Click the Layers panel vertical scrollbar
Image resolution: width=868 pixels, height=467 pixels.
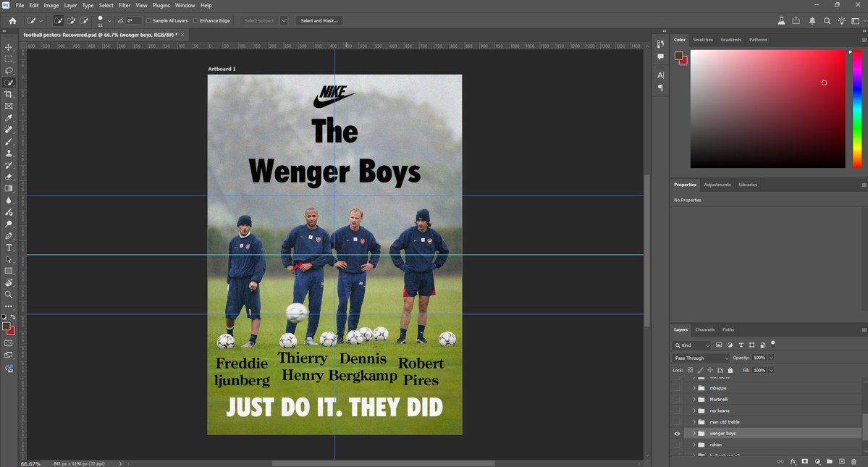coord(864,426)
